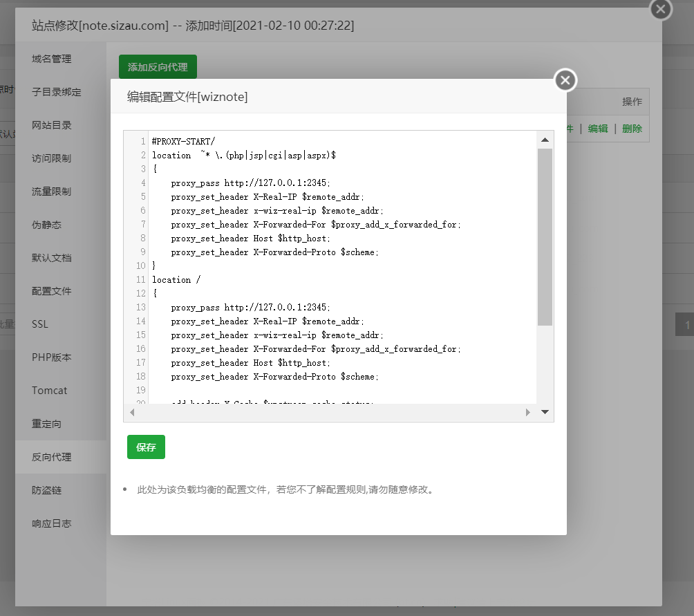Click the 编辑 link in proxy row
The image size is (694, 616).
tap(598, 128)
